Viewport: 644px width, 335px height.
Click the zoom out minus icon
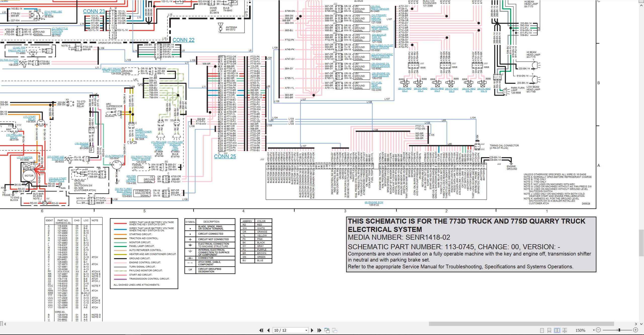tap(598, 330)
